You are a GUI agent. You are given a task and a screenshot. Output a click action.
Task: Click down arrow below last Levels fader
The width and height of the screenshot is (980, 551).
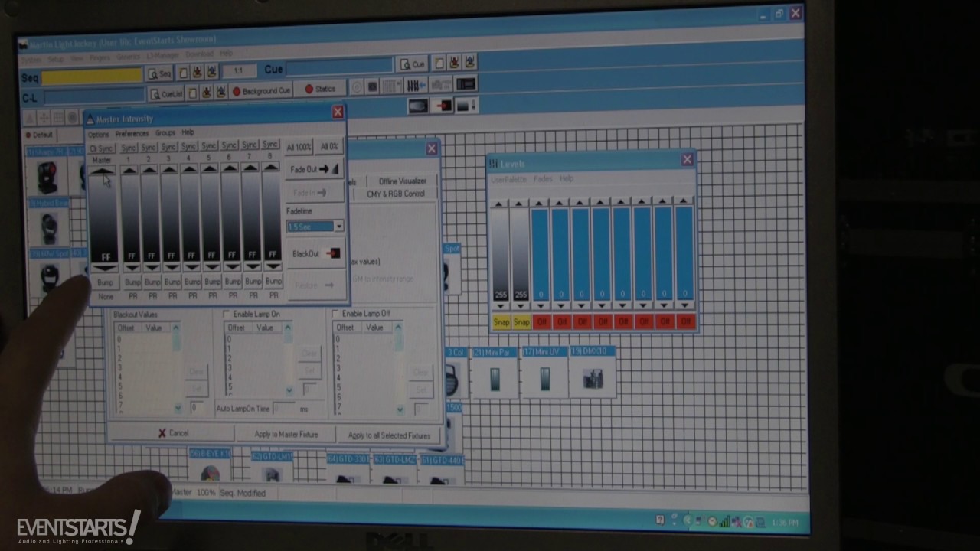[x=685, y=305]
